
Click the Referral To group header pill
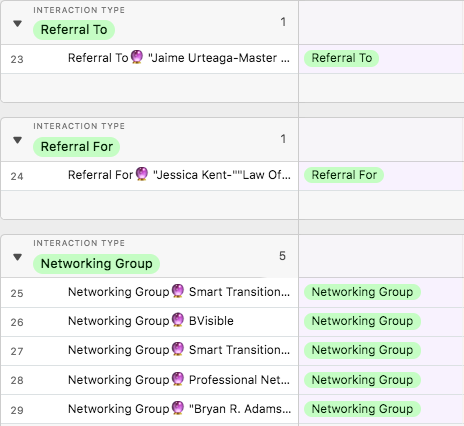[x=74, y=30]
